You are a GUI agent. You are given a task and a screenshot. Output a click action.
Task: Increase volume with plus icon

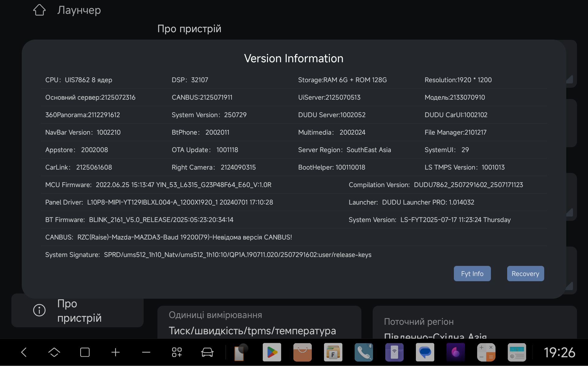115,352
